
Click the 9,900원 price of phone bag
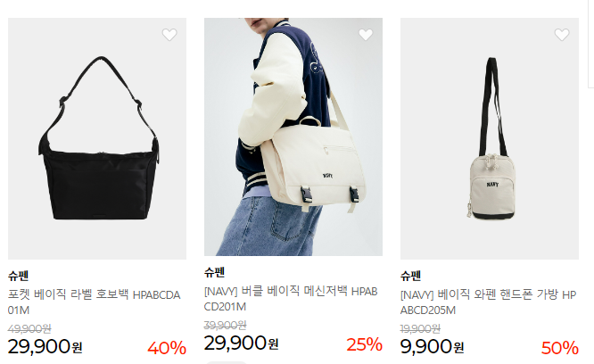click(432, 346)
